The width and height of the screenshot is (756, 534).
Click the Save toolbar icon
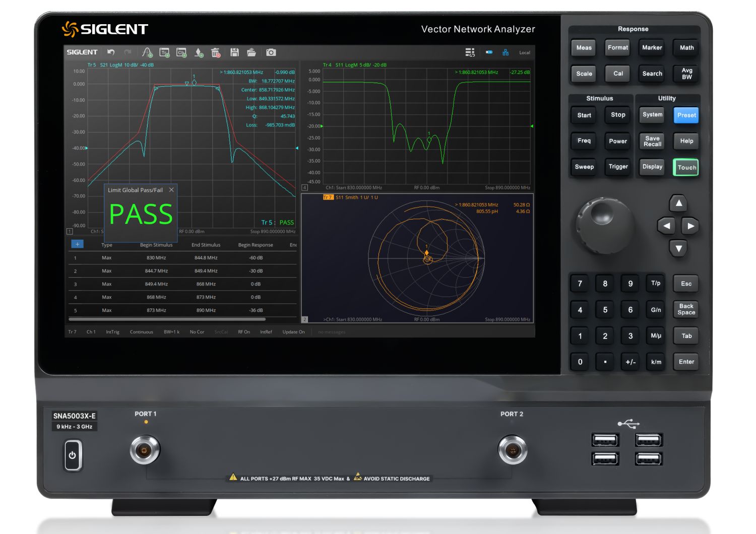pyautogui.click(x=233, y=52)
